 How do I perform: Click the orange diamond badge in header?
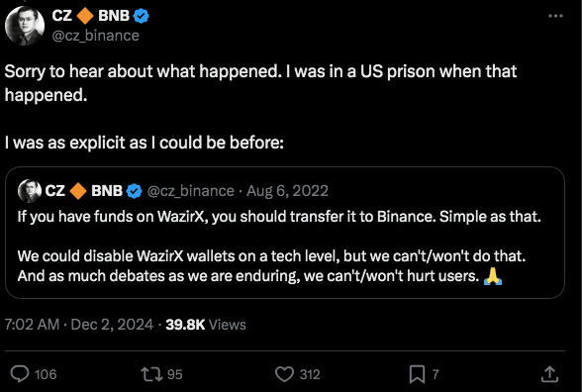click(85, 16)
